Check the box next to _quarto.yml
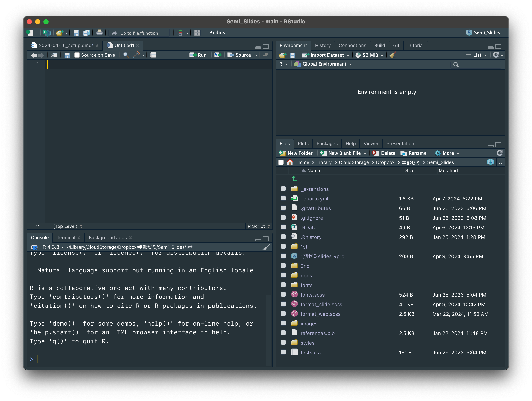532x401 pixels. (x=283, y=198)
